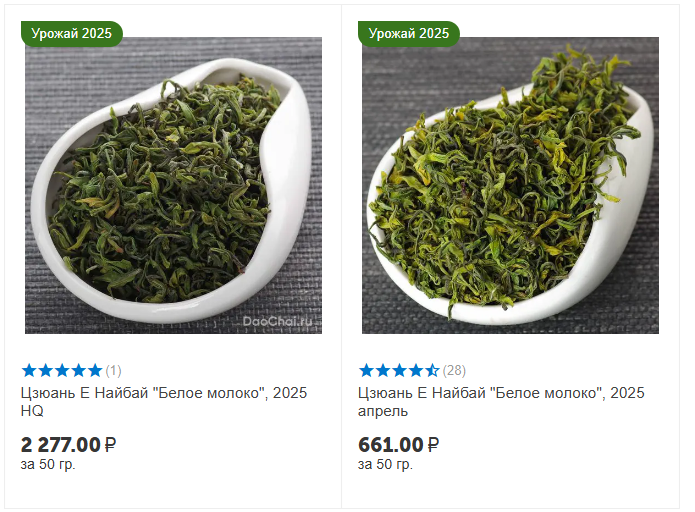Click the fifth star of the HQ tea rating
Viewport: 695px width, 512px height.
pos(95,370)
